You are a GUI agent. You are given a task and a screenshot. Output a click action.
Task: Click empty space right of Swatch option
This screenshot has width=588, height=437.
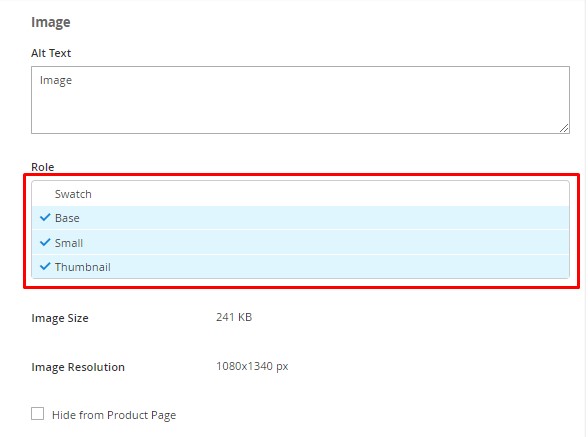click(x=330, y=194)
